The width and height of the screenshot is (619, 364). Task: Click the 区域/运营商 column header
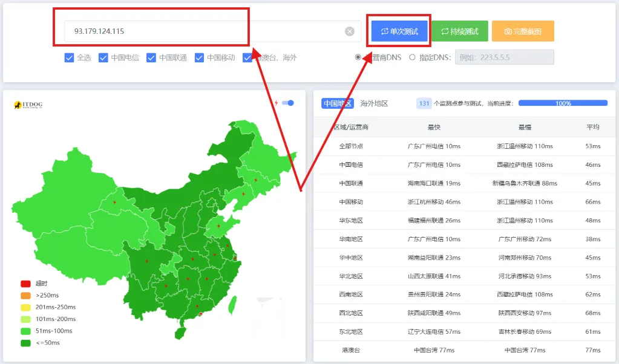pos(351,127)
